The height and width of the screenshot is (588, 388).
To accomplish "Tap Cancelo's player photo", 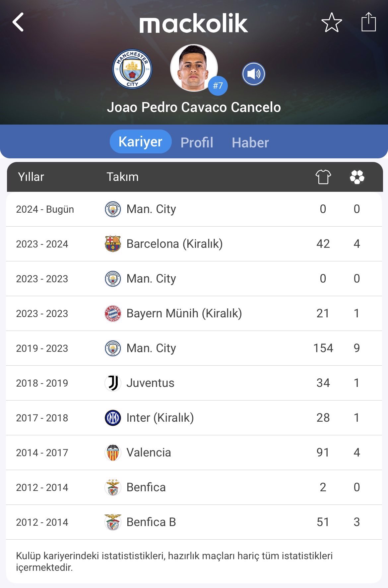I will point(194,68).
